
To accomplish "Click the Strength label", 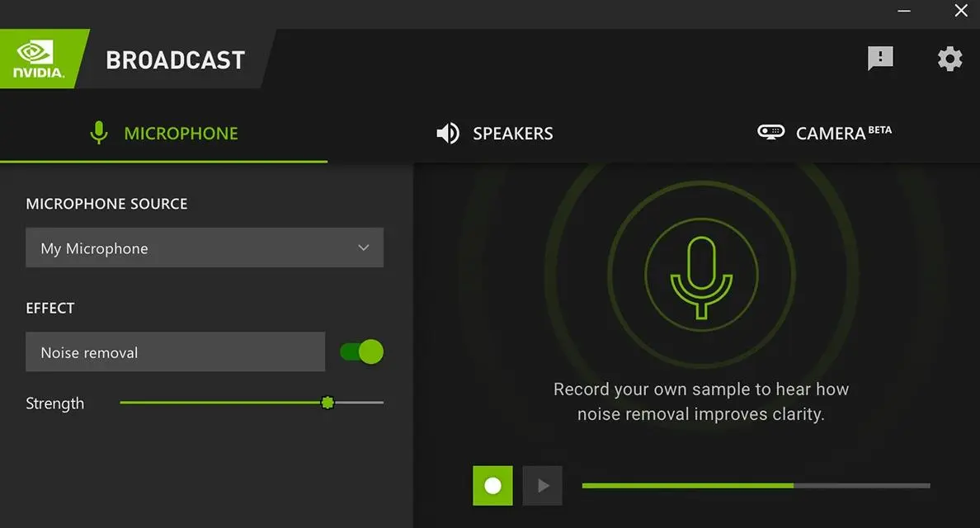I will tap(55, 403).
